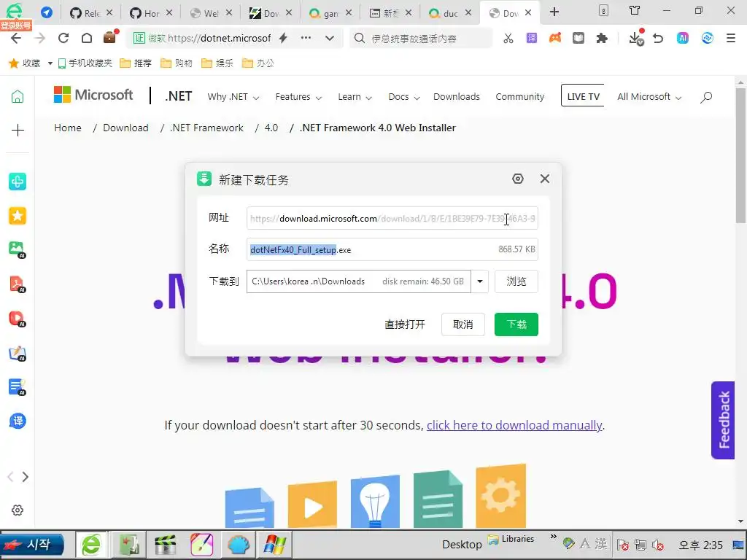Expand the Learn menu
The height and width of the screenshot is (560, 747).
click(x=355, y=97)
